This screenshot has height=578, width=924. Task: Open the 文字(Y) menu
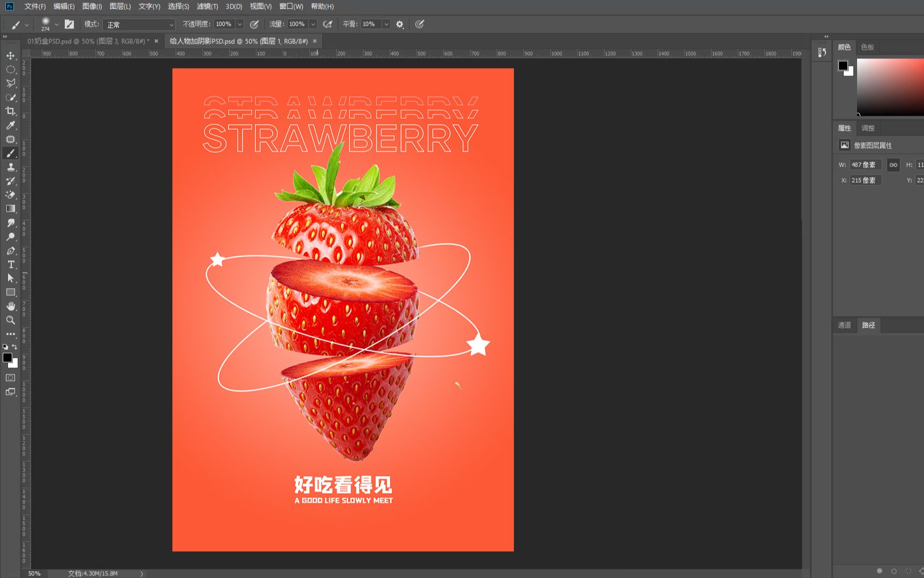pos(149,6)
